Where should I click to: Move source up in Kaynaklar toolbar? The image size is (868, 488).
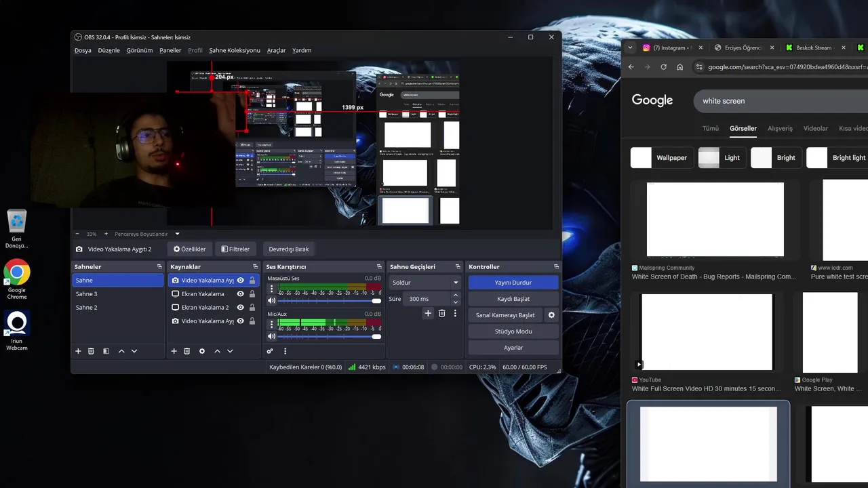(217, 351)
